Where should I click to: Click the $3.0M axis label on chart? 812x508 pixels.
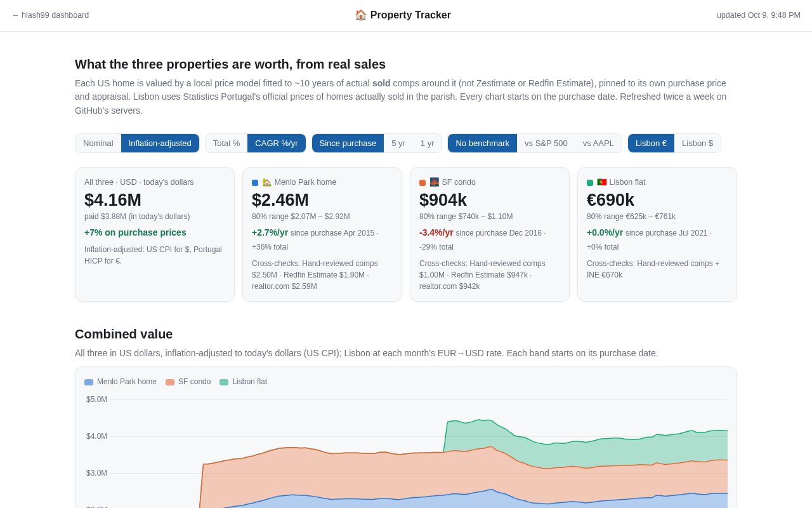pyautogui.click(x=96, y=473)
